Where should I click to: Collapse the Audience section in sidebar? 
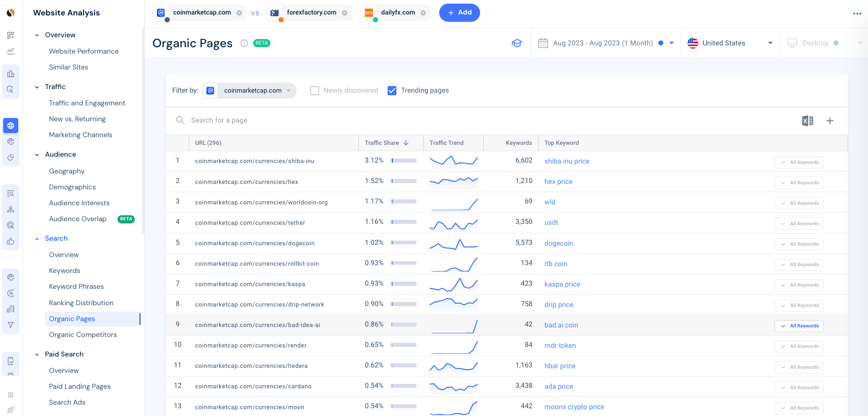tap(37, 154)
